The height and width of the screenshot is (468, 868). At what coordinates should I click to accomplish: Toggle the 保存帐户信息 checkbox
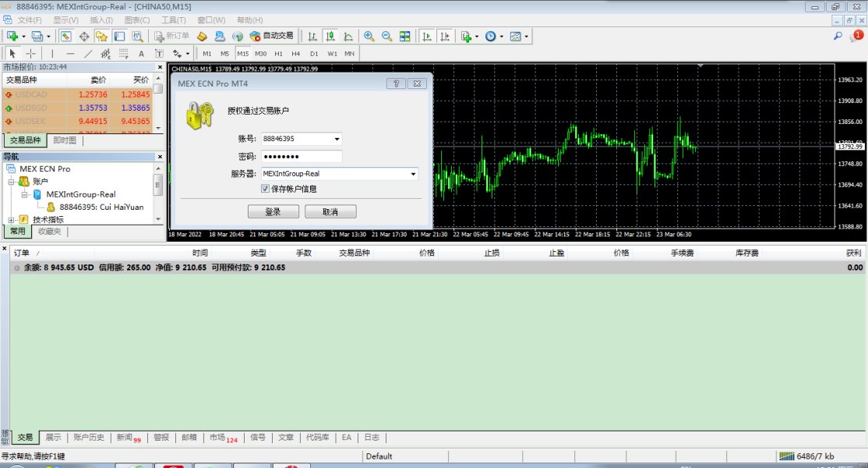click(x=266, y=189)
